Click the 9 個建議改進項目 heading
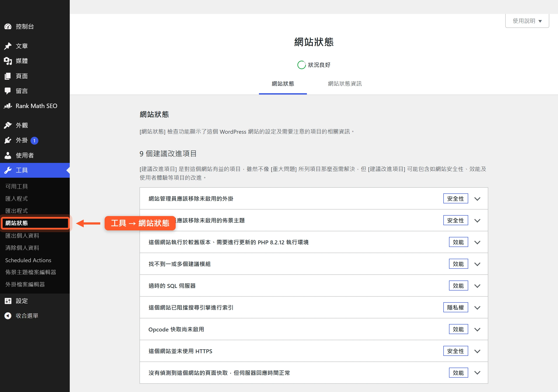The width and height of the screenshot is (558, 392). tap(168, 154)
